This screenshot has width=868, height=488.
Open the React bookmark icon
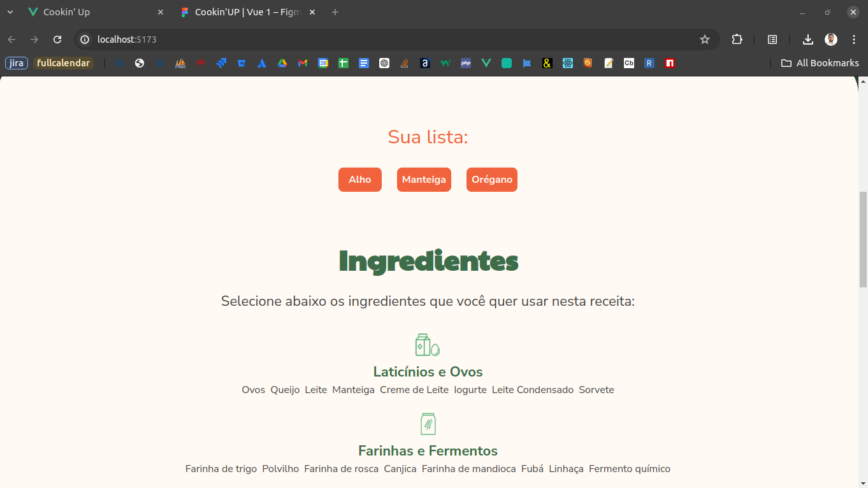(568, 63)
